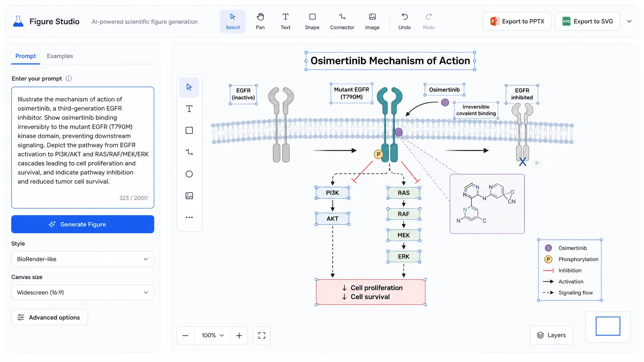Select the ERK node
Viewport: 644px width, 362px height.
pyautogui.click(x=404, y=257)
